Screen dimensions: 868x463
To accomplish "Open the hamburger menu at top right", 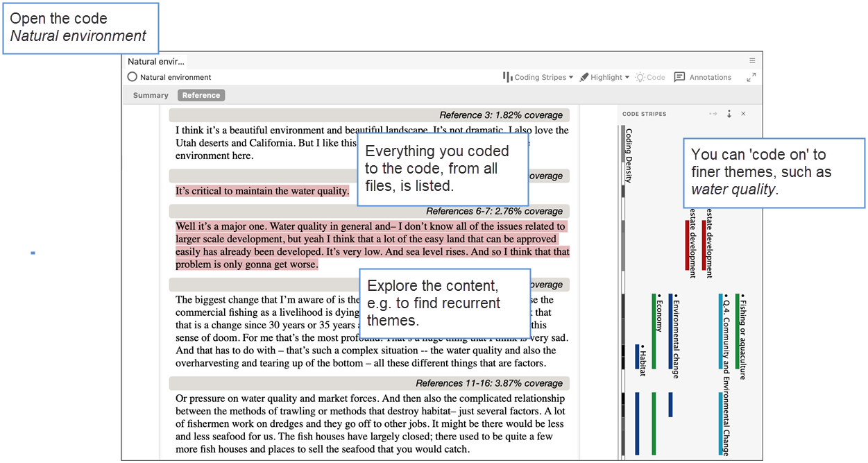I will 751,60.
